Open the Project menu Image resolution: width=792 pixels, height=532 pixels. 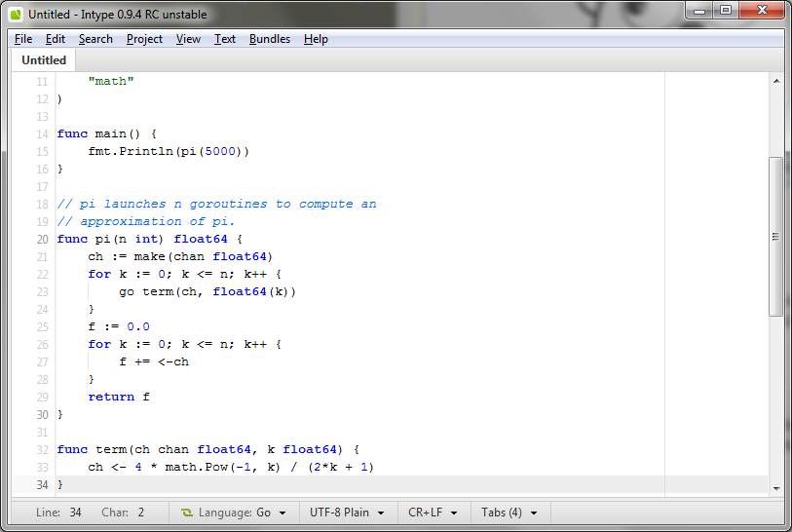point(144,39)
